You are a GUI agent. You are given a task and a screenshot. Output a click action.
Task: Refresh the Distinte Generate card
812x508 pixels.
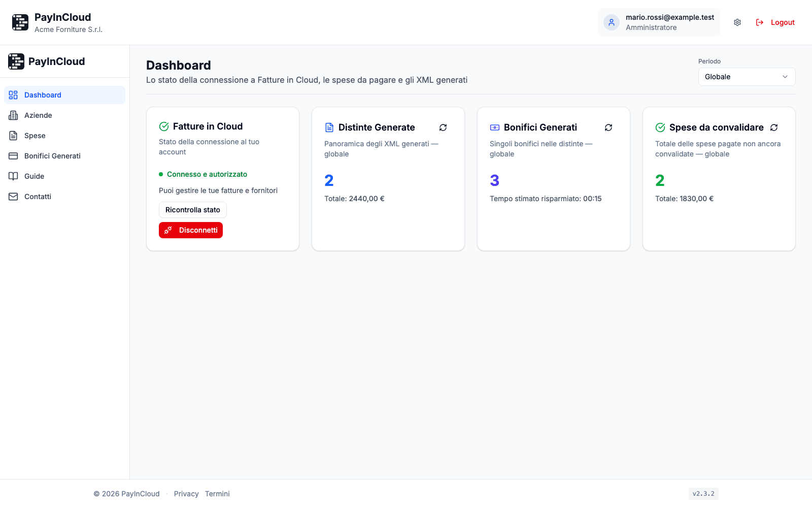[443, 128]
